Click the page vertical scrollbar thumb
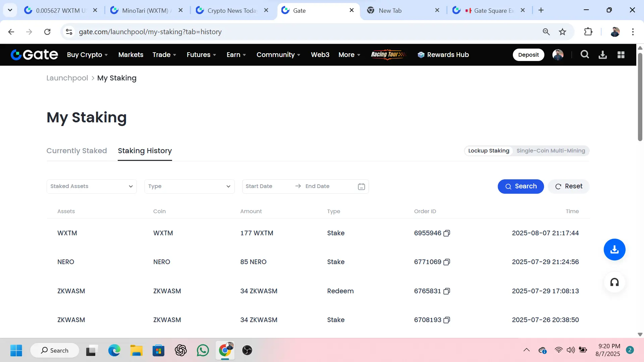 (640, 97)
